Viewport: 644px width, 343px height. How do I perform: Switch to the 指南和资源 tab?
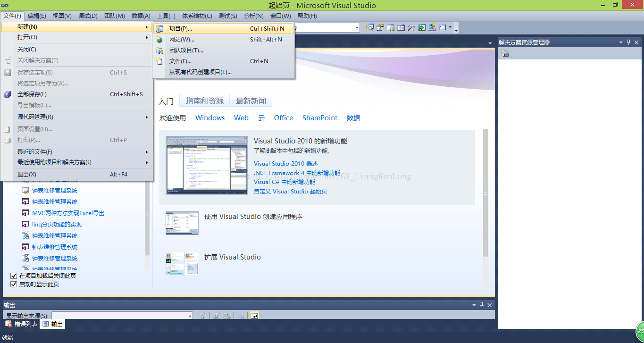point(205,101)
